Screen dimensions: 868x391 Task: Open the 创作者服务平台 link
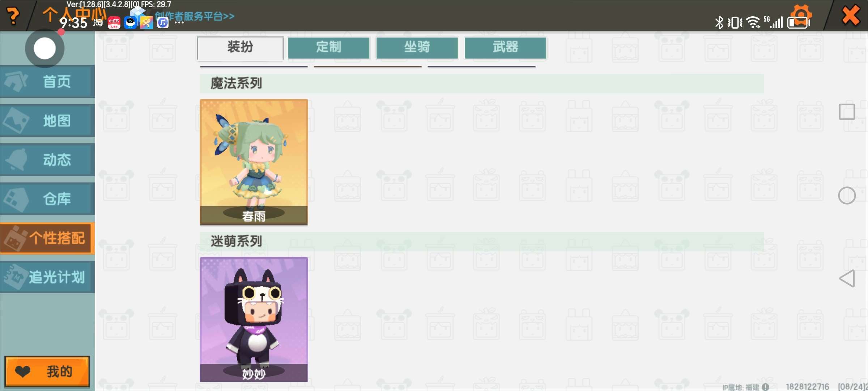(195, 16)
